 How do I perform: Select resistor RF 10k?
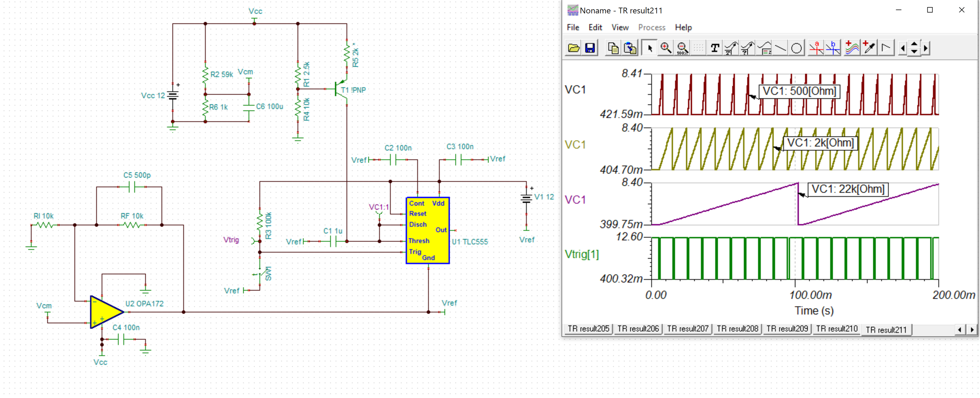click(132, 225)
